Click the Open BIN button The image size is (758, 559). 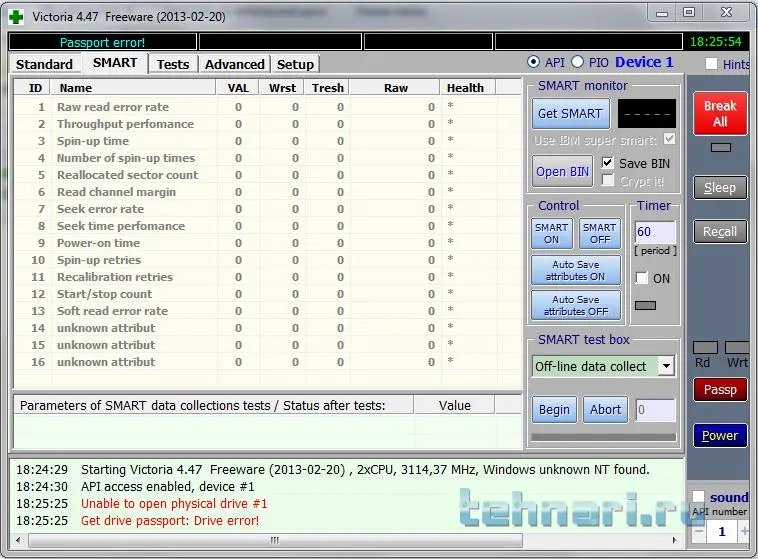click(562, 172)
